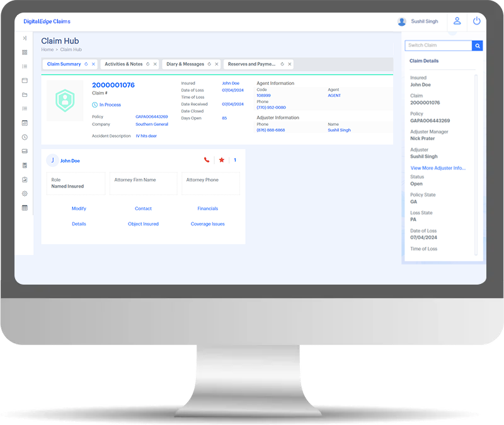Expand View More Adjuster Info link
Viewport: 504px width, 425px height.
438,168
